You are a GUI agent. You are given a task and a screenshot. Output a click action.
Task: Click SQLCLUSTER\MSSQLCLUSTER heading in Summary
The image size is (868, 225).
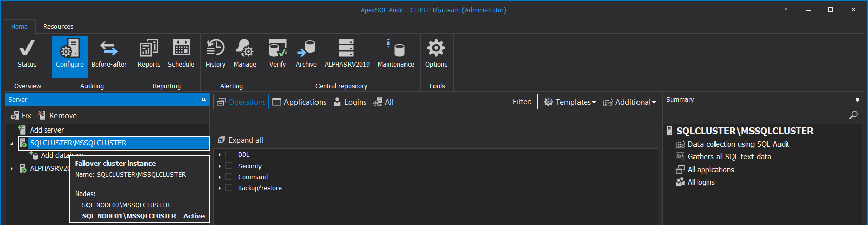(745, 131)
